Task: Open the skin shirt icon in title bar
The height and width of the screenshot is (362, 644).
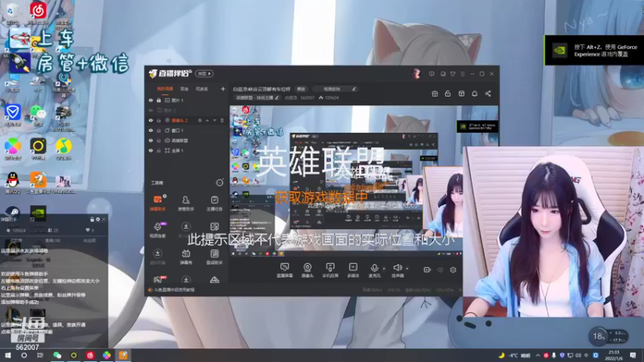Action: (452, 74)
